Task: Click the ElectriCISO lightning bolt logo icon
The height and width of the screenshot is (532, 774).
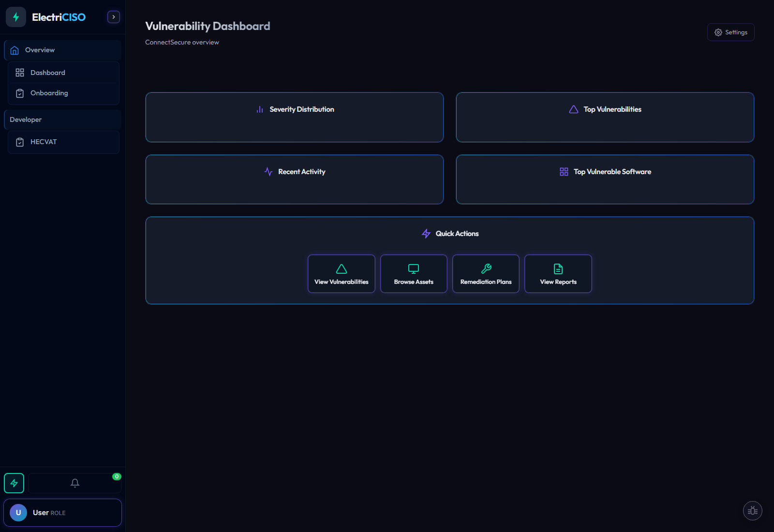Action: 15,16
